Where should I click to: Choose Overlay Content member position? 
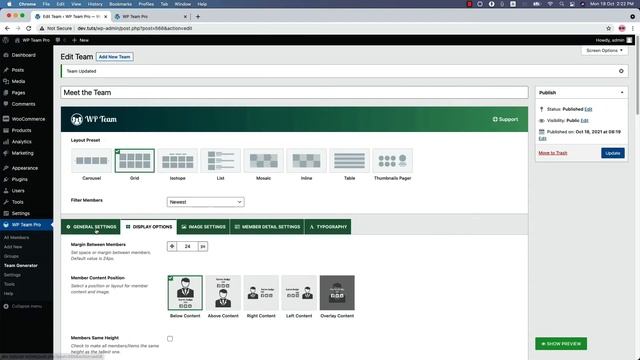pos(337,293)
